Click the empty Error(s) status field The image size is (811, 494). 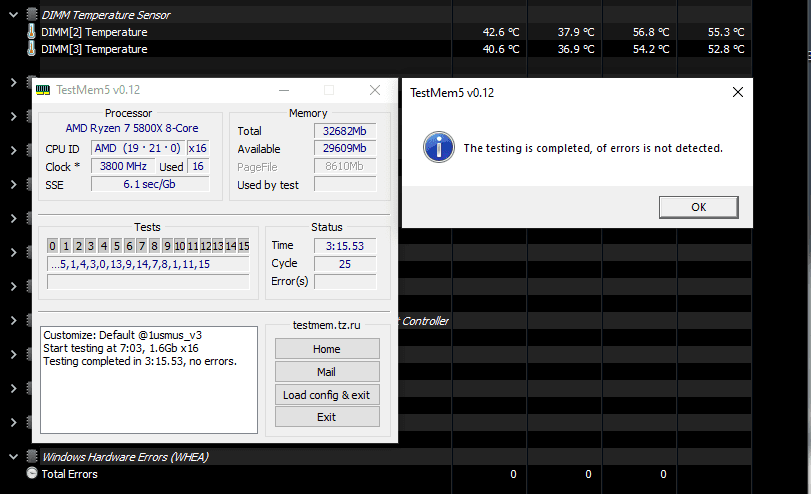(344, 282)
